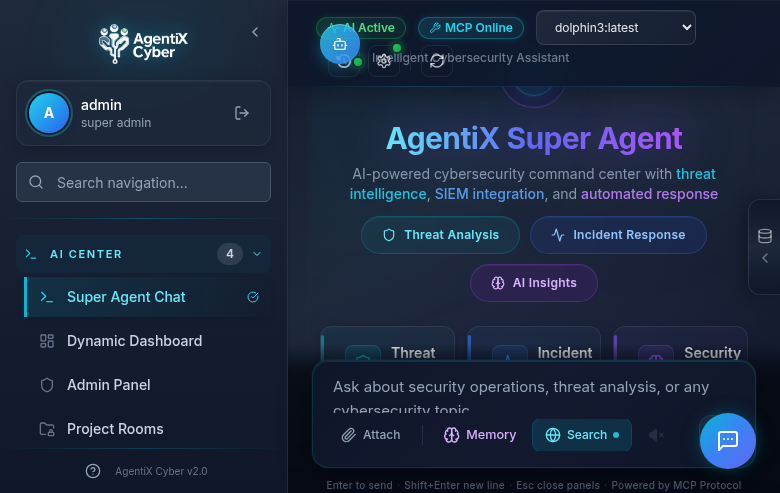Screen dimensions: 780x493
Task: Open settings via the gear icon
Action: 383,61
